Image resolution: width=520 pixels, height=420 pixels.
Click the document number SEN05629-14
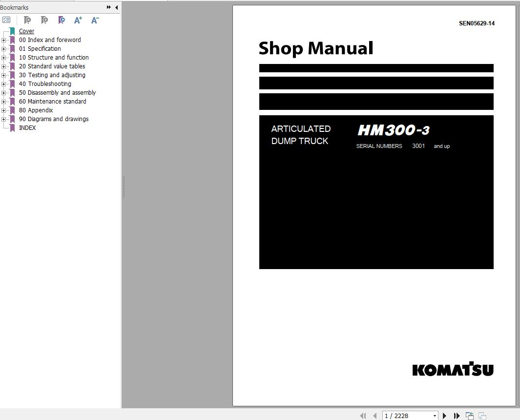pyautogui.click(x=477, y=23)
